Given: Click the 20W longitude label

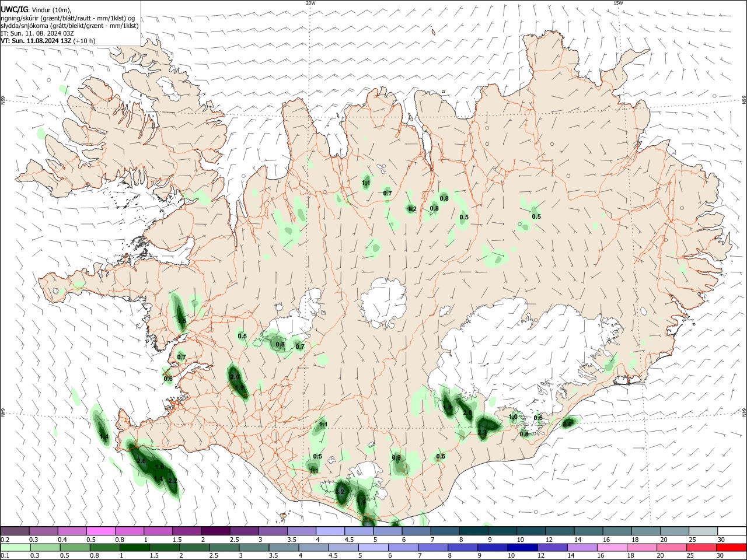Looking at the screenshot, I should point(310,3).
